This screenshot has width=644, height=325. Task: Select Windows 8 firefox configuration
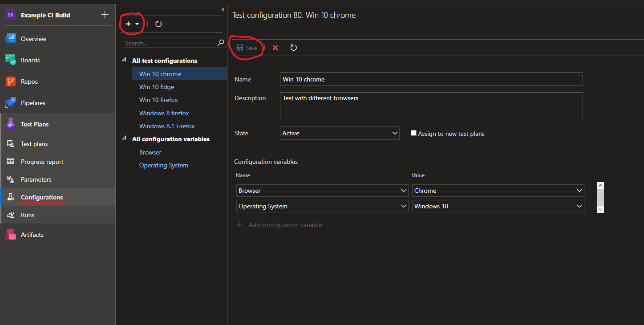coord(164,113)
